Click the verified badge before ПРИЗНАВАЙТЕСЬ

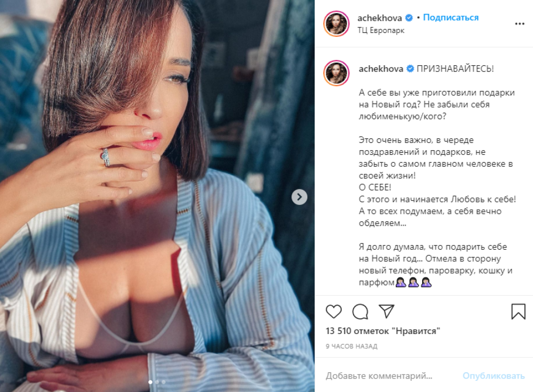[x=410, y=69]
